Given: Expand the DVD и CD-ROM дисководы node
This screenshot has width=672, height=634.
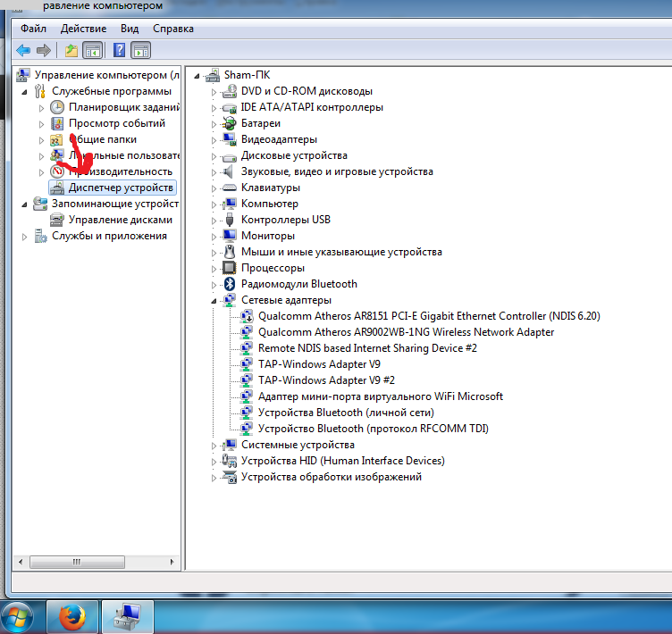Looking at the screenshot, I should click(x=214, y=92).
